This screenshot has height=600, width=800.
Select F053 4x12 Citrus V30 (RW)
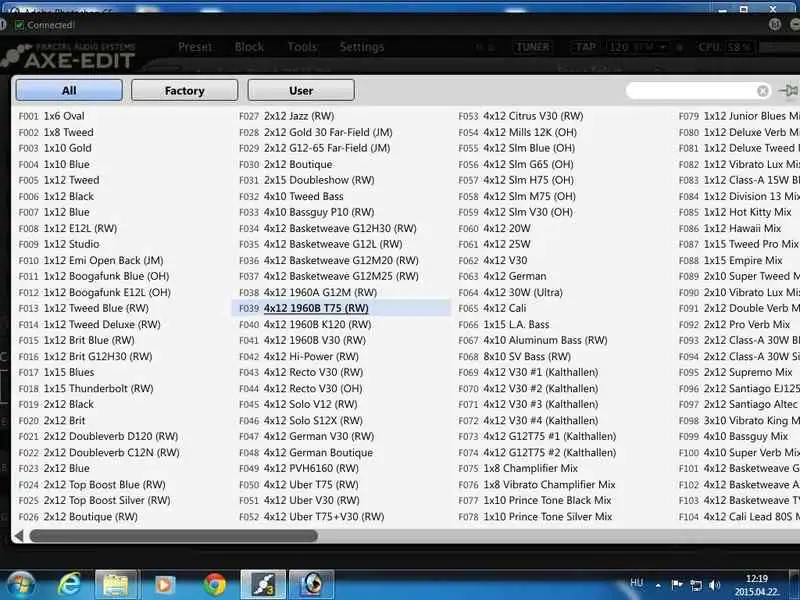[x=521, y=116]
